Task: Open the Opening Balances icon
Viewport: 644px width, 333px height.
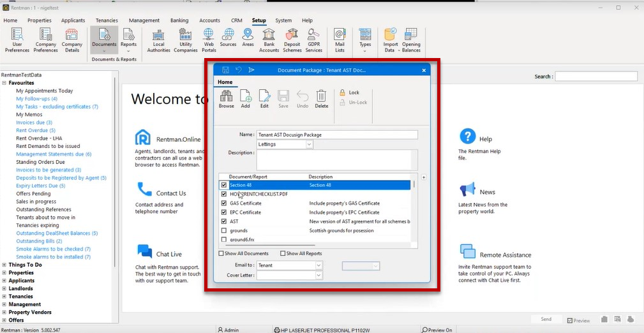Action: pyautogui.click(x=411, y=40)
